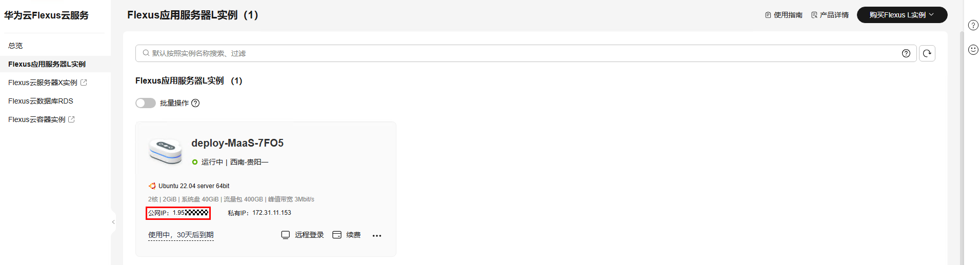This screenshot has width=980, height=265.
Task: Click the server instance thumbnail image
Action: tap(165, 151)
